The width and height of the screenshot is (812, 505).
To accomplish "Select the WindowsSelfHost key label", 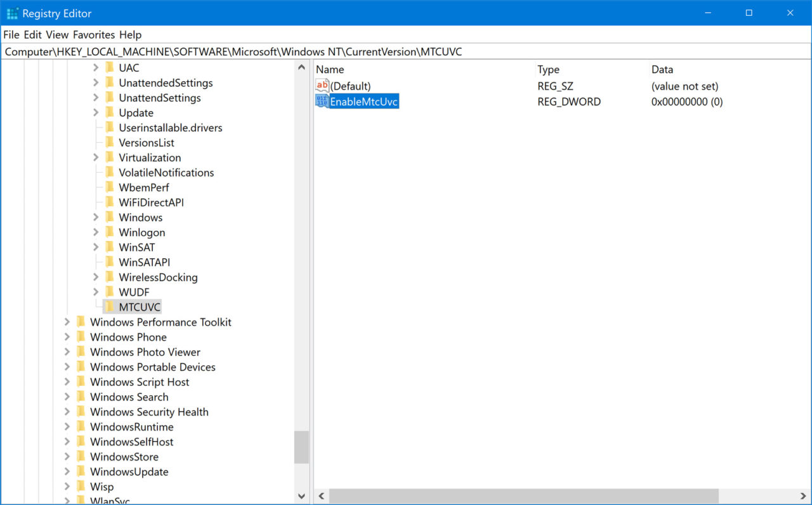I will coord(132,442).
